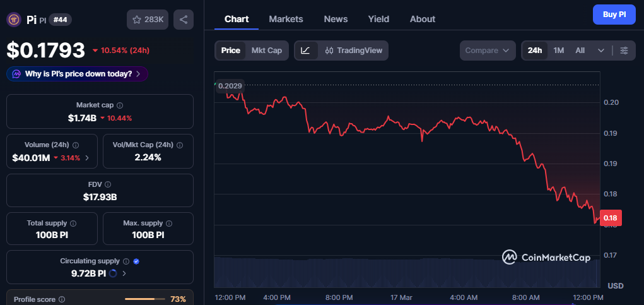Switch to TradingView candlestick chart
This screenshot has width=644, height=305.
[x=354, y=51]
